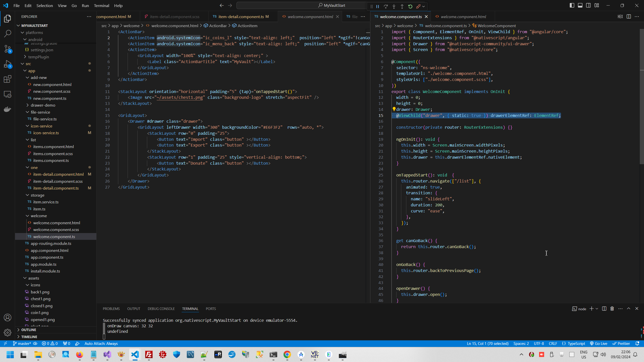Open the Terminal menu
This screenshot has width=644, height=362.
pyautogui.click(x=101, y=6)
